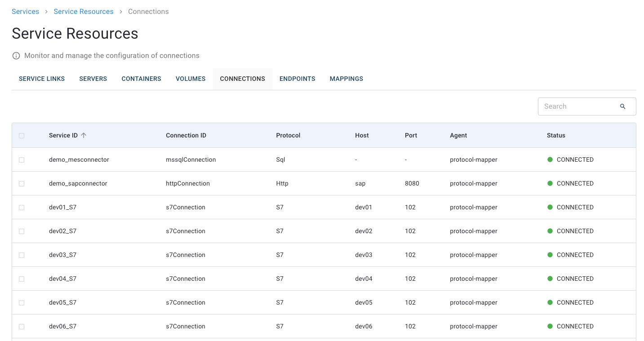Navigate to Services breadcrumb link
The image size is (644, 341).
pos(25,12)
